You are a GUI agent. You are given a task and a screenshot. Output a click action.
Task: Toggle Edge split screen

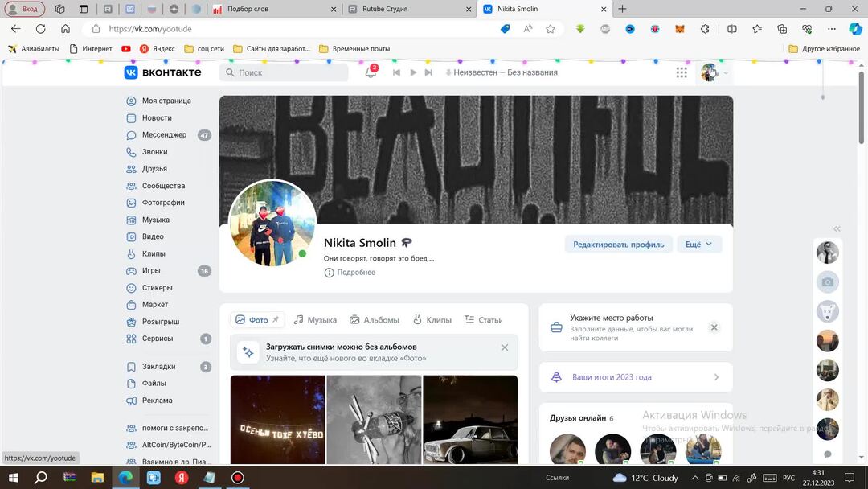pos(732,29)
